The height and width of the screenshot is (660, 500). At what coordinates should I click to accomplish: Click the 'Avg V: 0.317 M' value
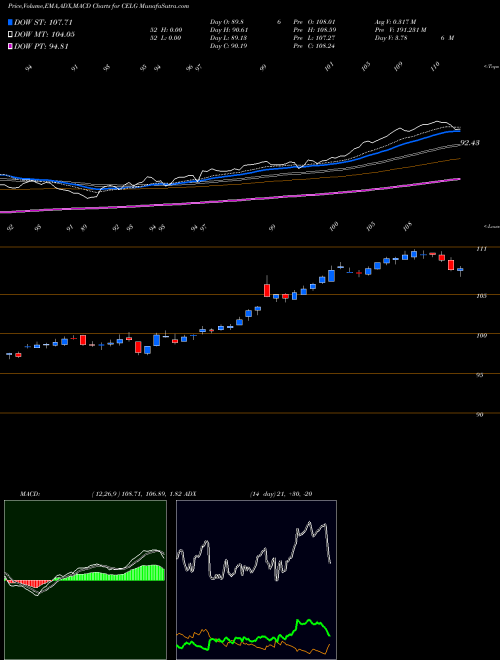click(395, 21)
